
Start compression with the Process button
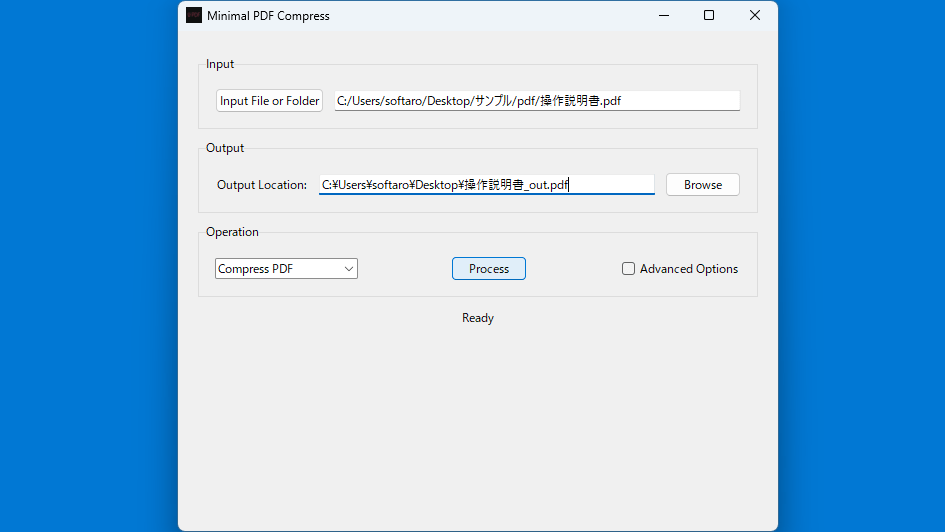[x=489, y=269]
